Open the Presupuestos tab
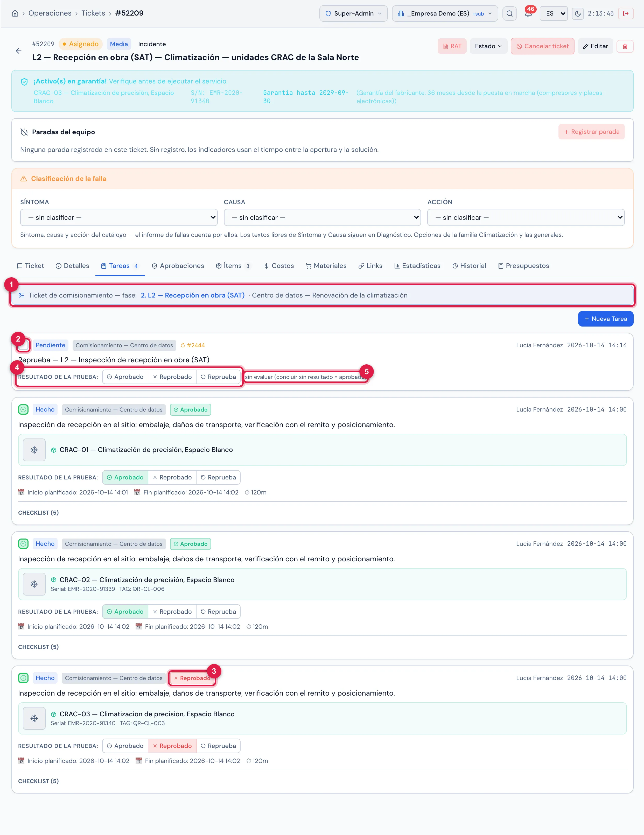 click(523, 266)
